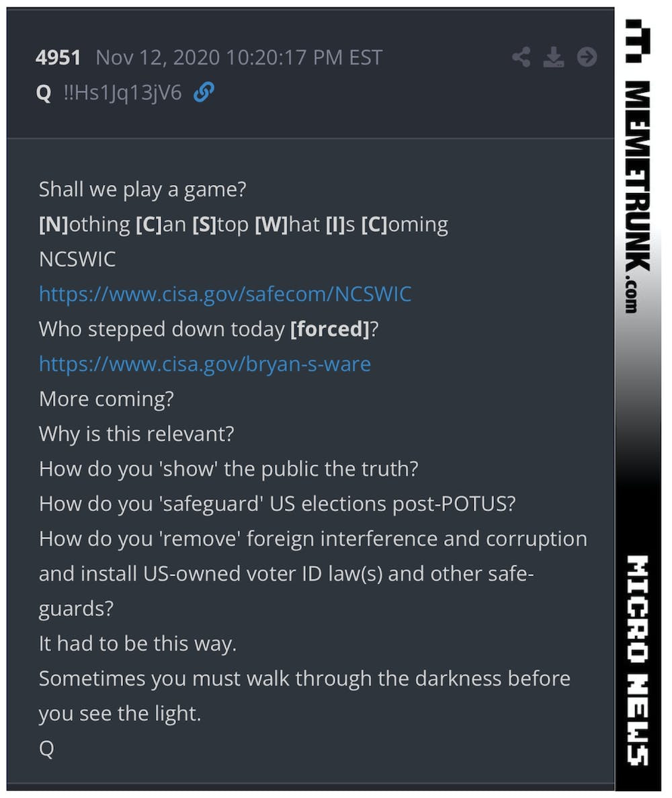Click the line 'It had to be this way.'
The height and width of the screenshot is (798, 672).
coord(138,644)
